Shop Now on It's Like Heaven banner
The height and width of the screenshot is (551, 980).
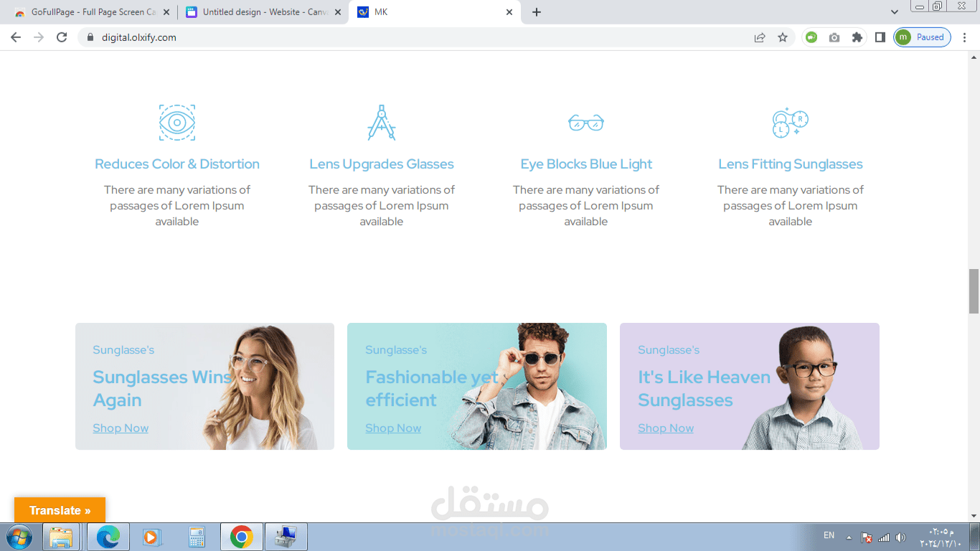[666, 428]
